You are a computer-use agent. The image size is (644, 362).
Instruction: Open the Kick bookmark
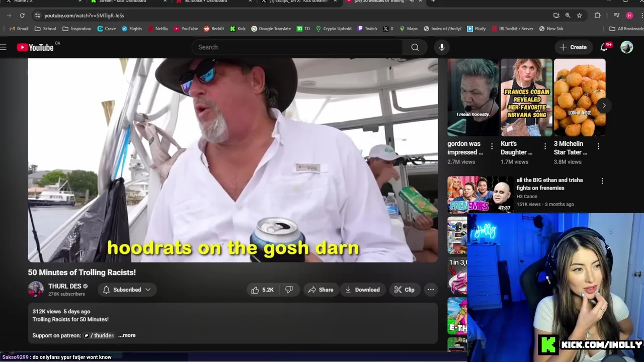click(237, 29)
